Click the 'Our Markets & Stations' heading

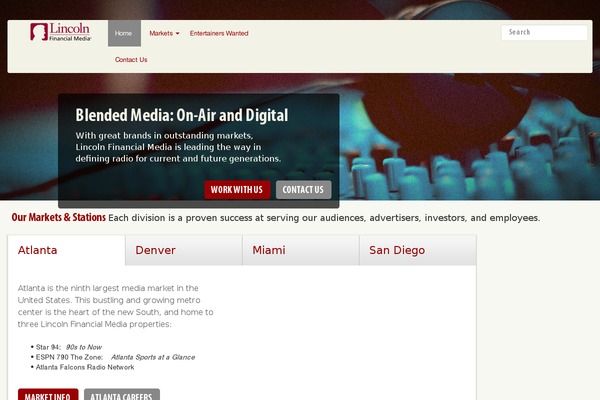click(59, 217)
